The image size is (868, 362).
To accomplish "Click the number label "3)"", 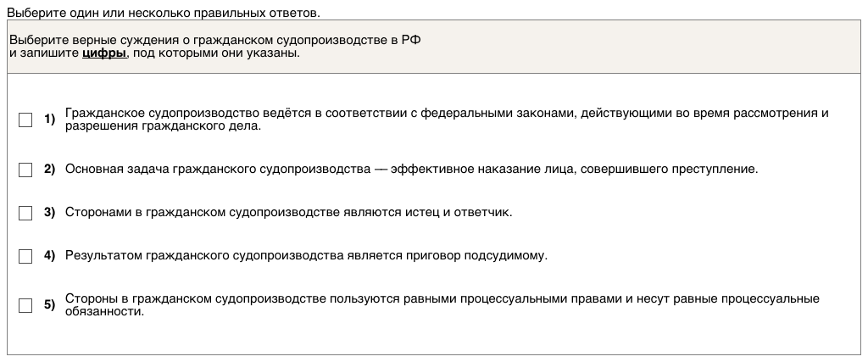I will [x=49, y=212].
